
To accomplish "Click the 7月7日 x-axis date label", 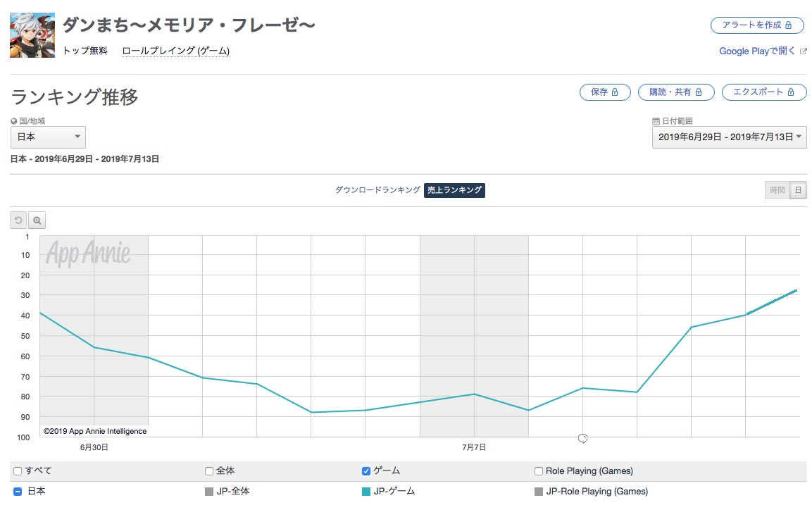I will (x=474, y=447).
